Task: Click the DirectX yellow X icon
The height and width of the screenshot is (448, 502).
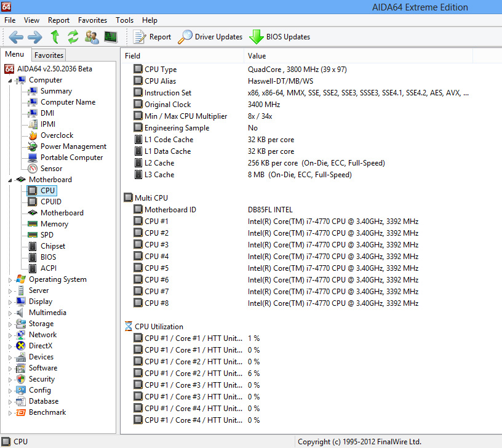Action: pos(21,346)
